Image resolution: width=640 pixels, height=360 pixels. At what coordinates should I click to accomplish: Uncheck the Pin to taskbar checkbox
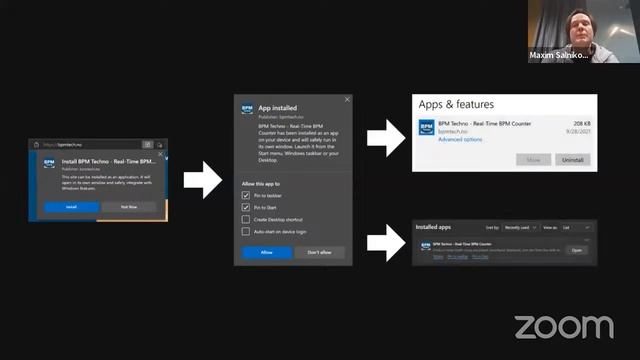tap(246, 196)
